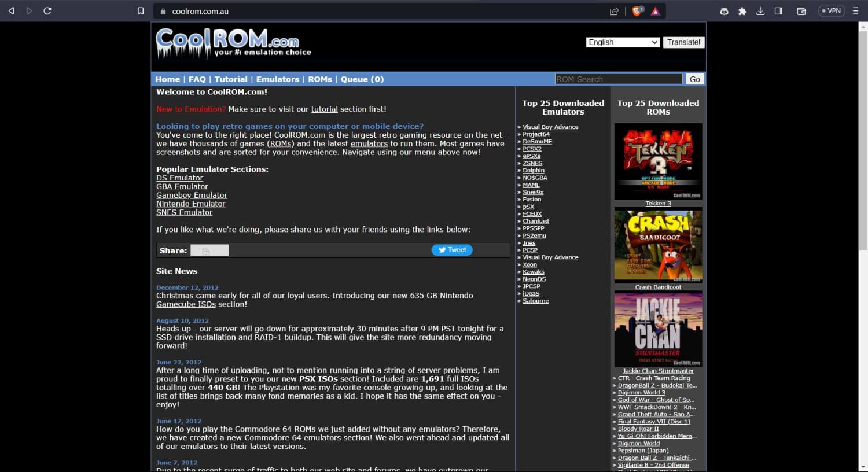
Task: Click the Brave Rewards triangle icon
Action: (x=655, y=11)
